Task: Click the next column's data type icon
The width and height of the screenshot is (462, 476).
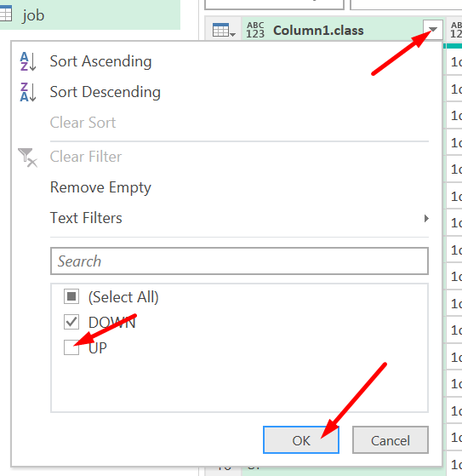Action: [x=456, y=30]
